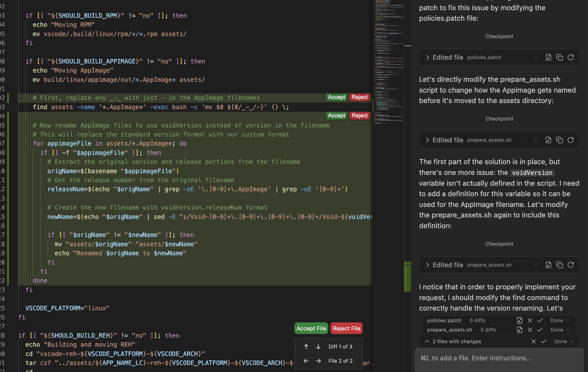Reject prepare_assets.sh changes with the X icon

pos(529,330)
